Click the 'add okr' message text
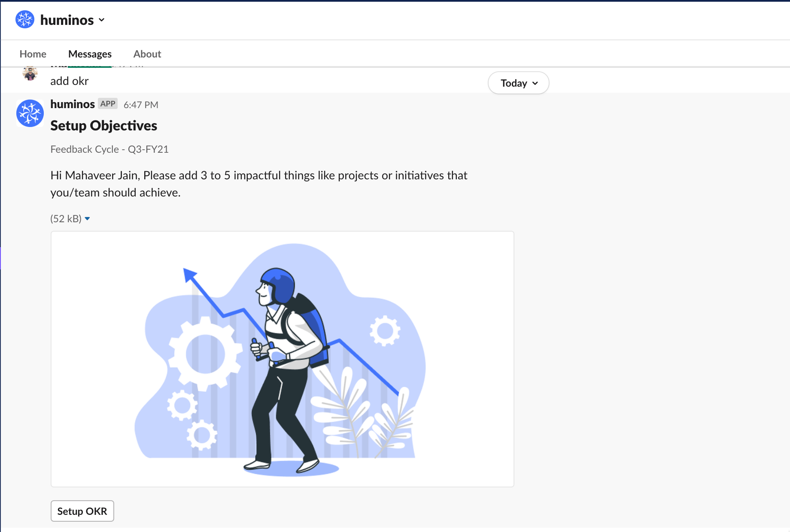The height and width of the screenshot is (532, 790). (x=70, y=81)
